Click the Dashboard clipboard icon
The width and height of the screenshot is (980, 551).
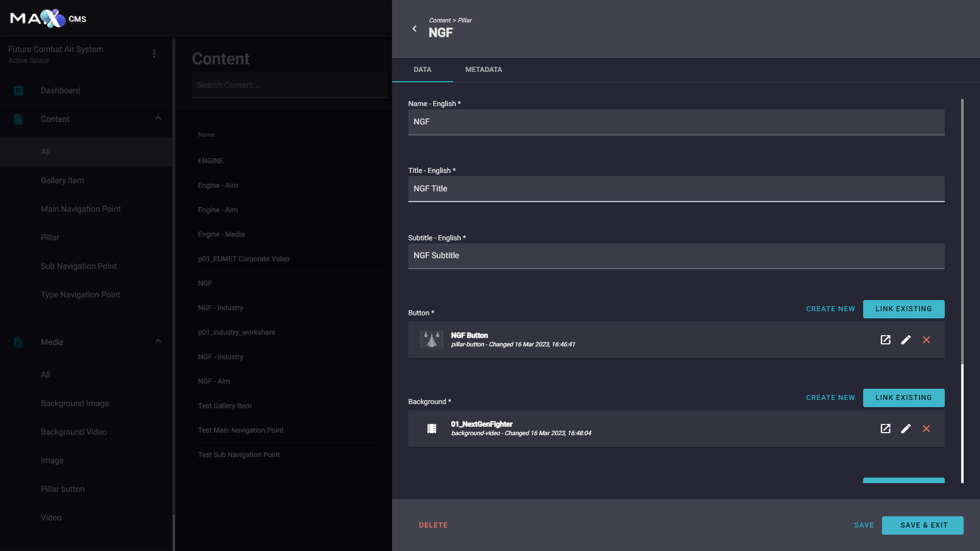click(x=18, y=91)
